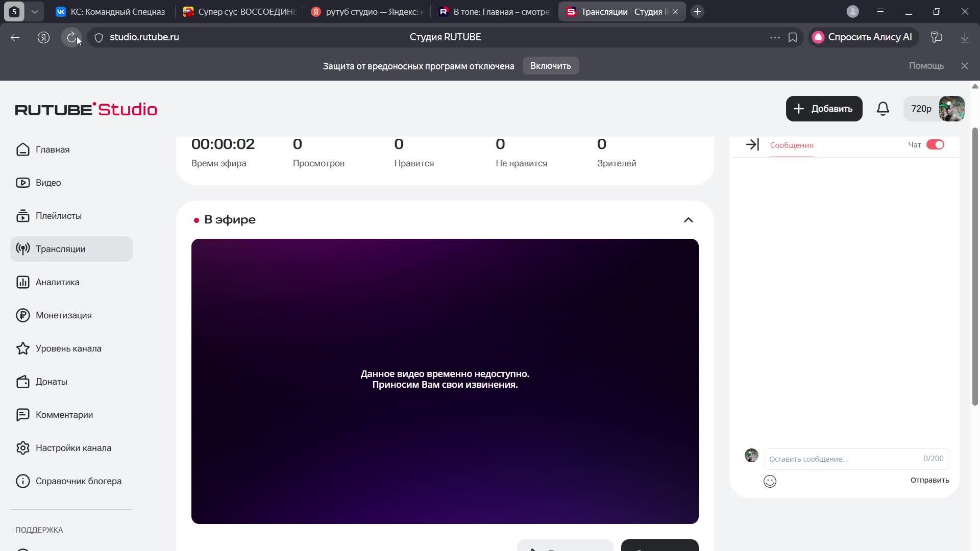Click the page vertical scrollbar thumb
The image size is (980, 551).
[x=974, y=265]
